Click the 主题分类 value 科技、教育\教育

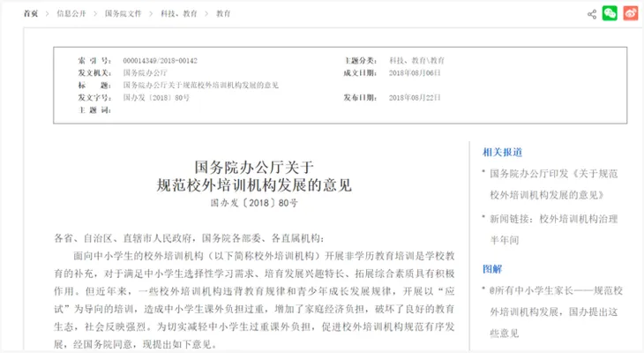tap(417, 61)
